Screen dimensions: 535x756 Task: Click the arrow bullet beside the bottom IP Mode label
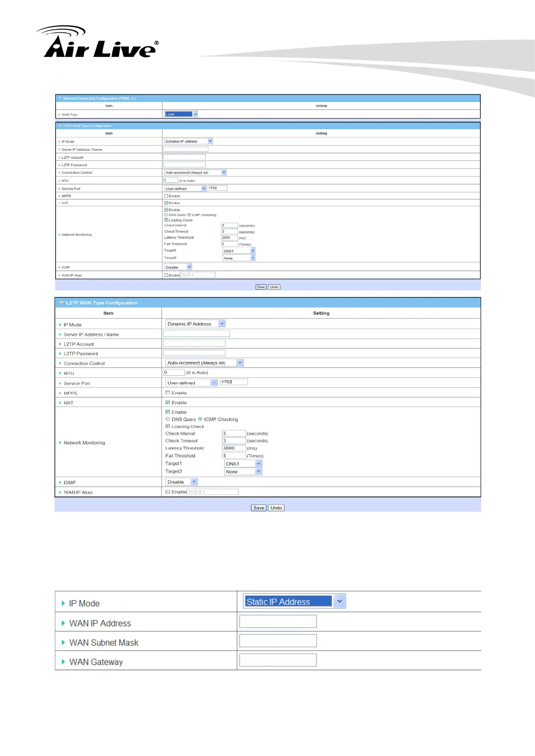63,603
